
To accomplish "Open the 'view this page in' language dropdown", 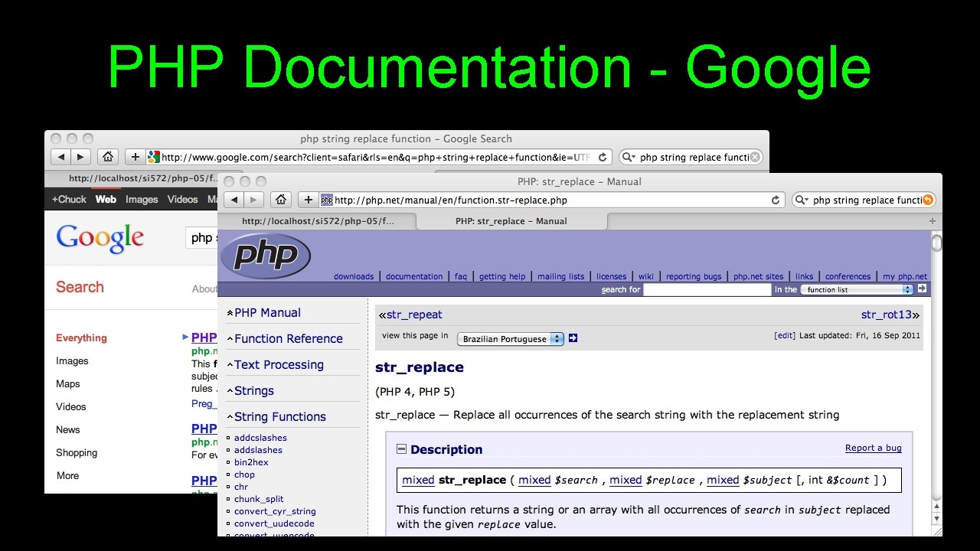I will point(510,339).
